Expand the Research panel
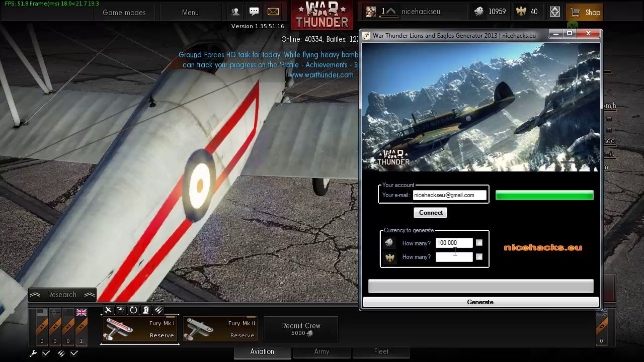 coord(62,295)
